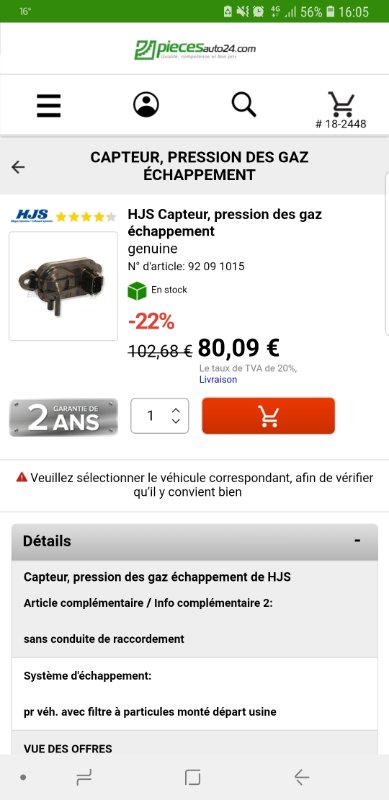Image resolution: width=389 pixels, height=800 pixels.
Task: Open the Livraison link
Action: (218, 380)
